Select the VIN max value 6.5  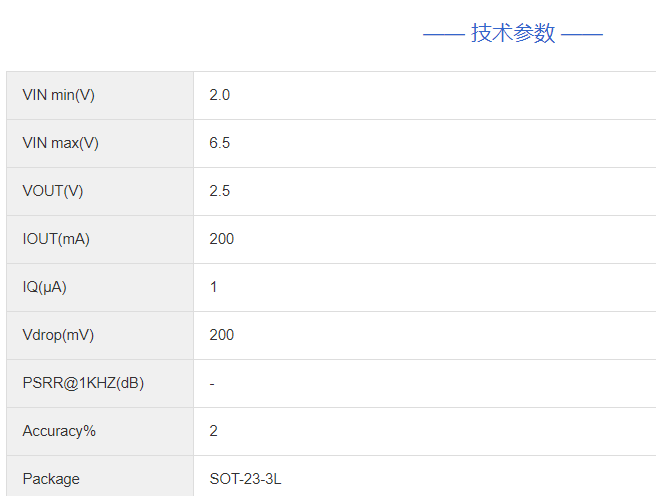pyautogui.click(x=220, y=143)
